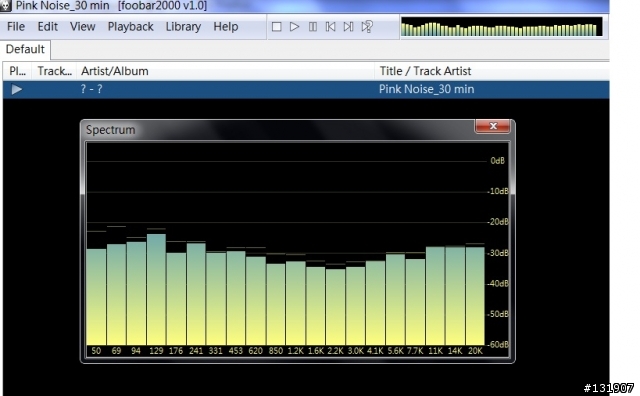
Task: Pause the current track
Action: coord(313,27)
